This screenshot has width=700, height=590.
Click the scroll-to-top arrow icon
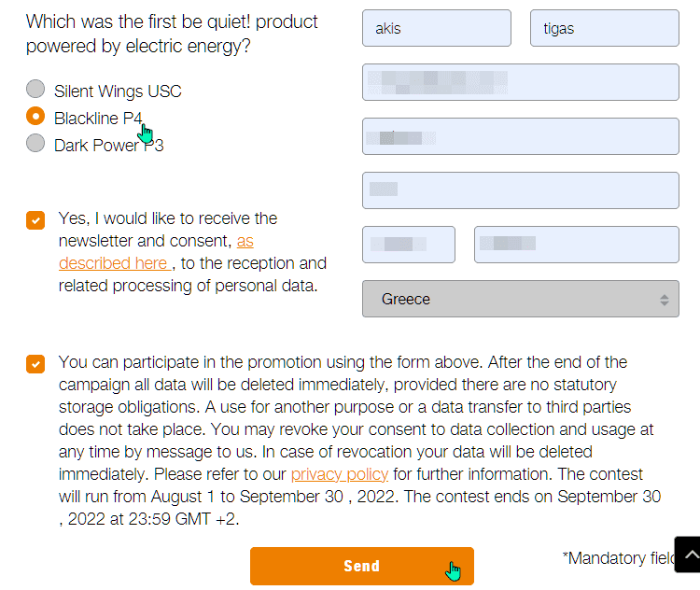(x=690, y=555)
